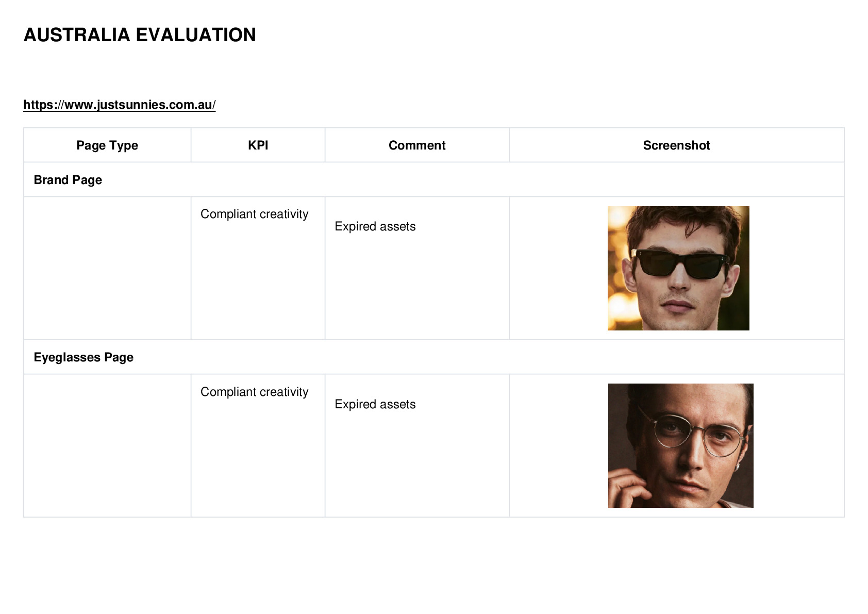Click the black sunglasses in the first photo
This screenshot has height=614, width=868.
(x=679, y=263)
